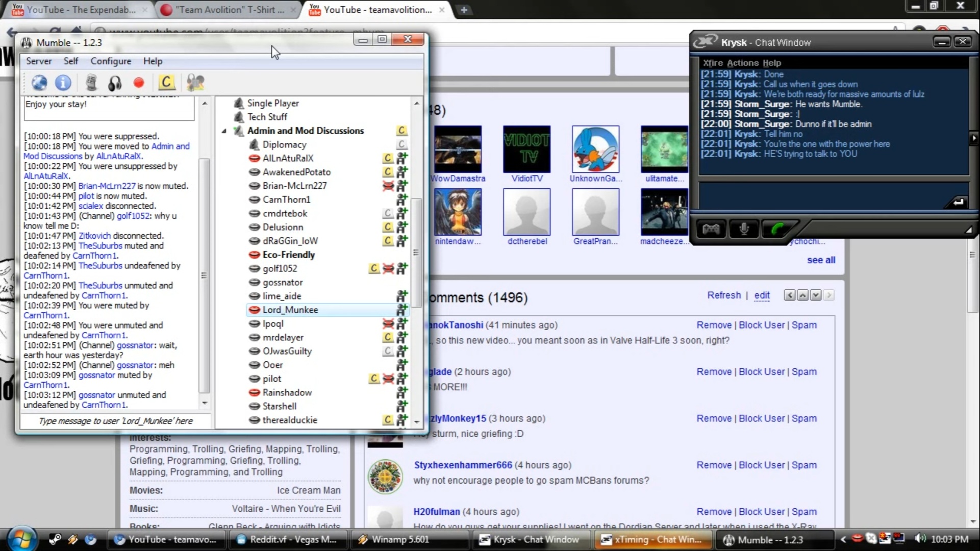Collapse Admin and Mod Discussions channel
The width and height of the screenshot is (980, 551).
[224, 131]
